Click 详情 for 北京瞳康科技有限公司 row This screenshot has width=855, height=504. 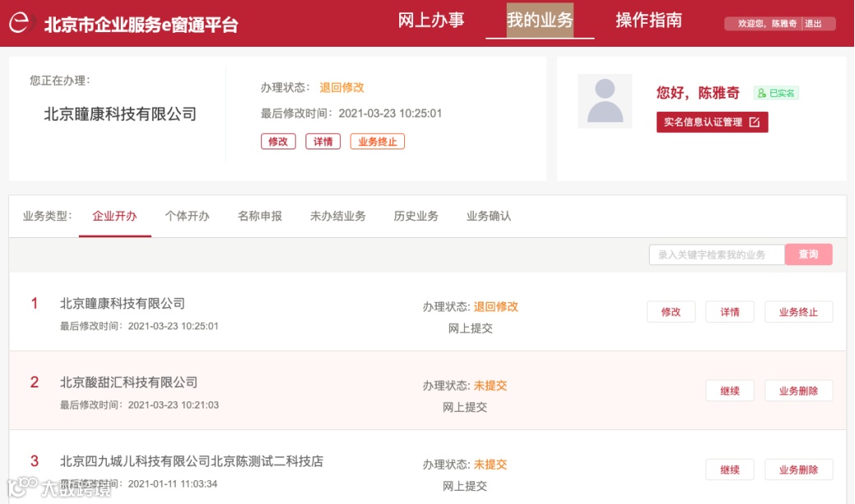[729, 312]
